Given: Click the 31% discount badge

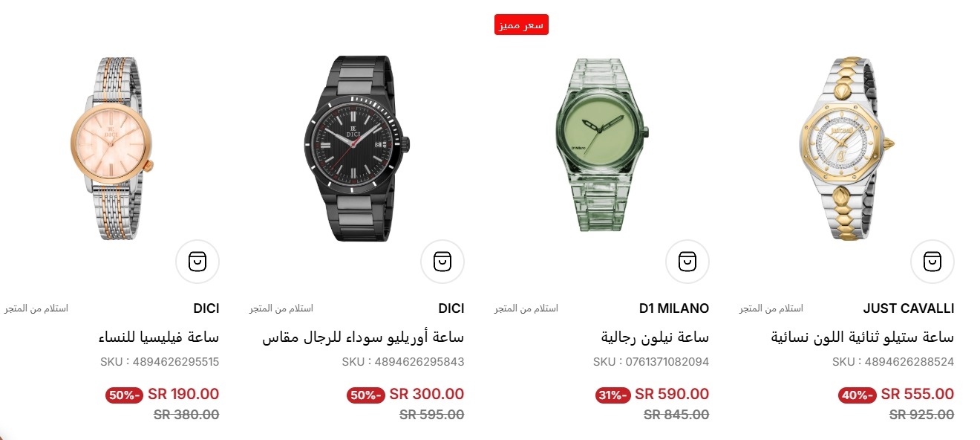Looking at the screenshot, I should point(612,395).
